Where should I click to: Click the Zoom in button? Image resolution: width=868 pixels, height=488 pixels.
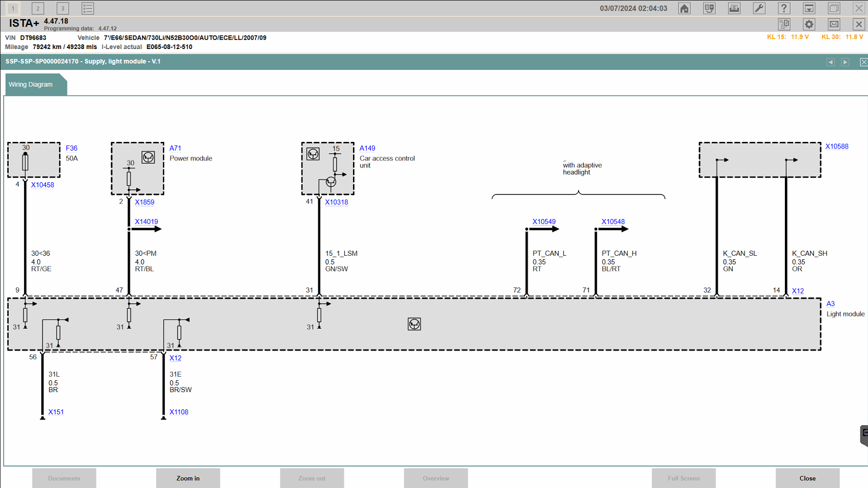[x=188, y=478]
